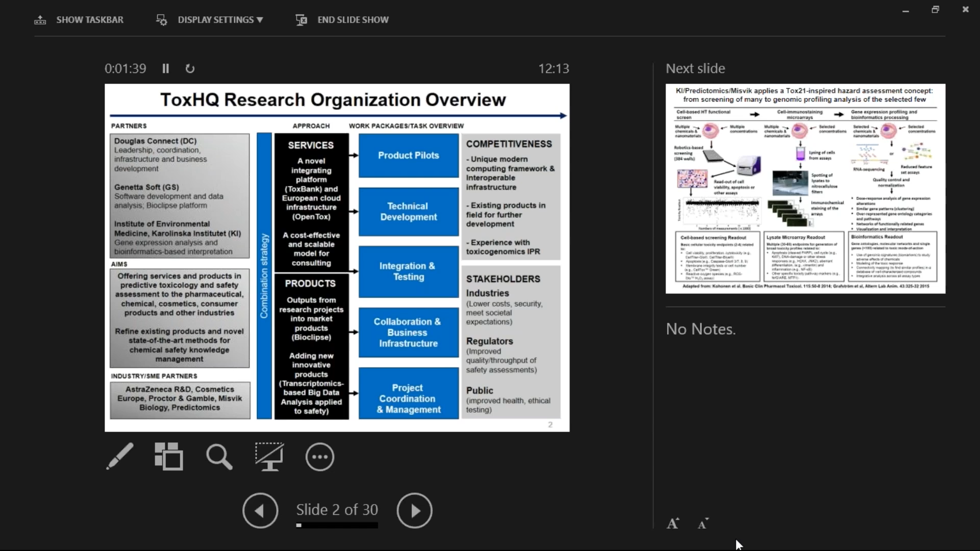Decrease the notes text size
Screen dimensions: 980x551
tap(703, 523)
